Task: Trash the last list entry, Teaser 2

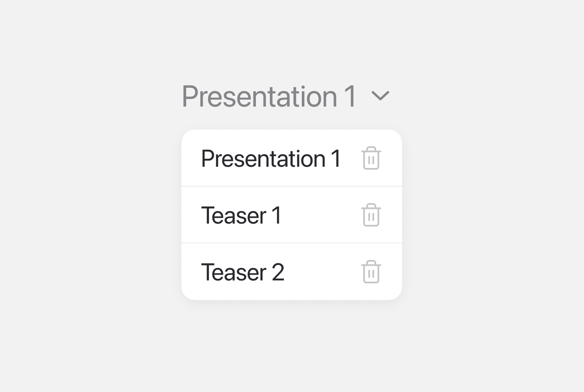Action: point(371,272)
